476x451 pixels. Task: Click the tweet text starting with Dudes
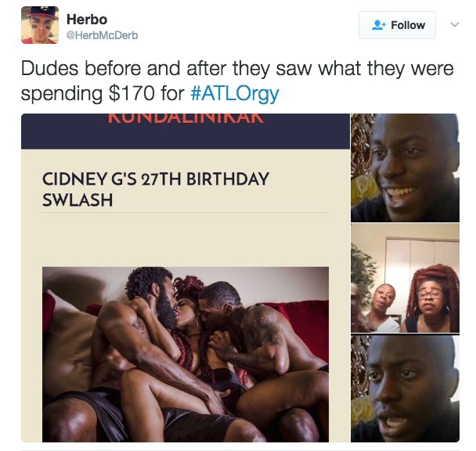coord(237,81)
